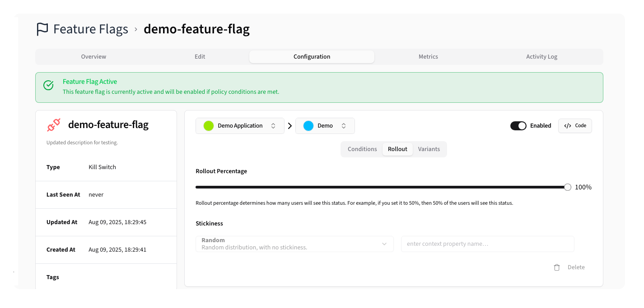
Task: Switch to the Metrics tab
Action: coord(428,56)
